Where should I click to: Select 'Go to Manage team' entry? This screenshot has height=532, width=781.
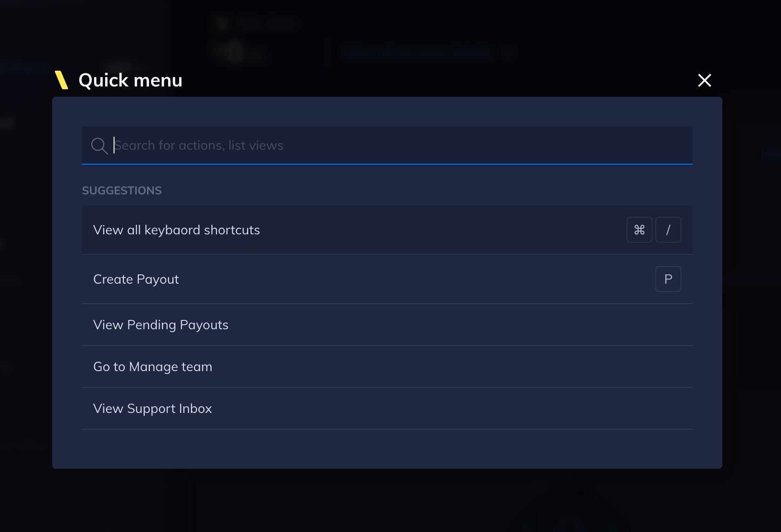[x=387, y=366]
